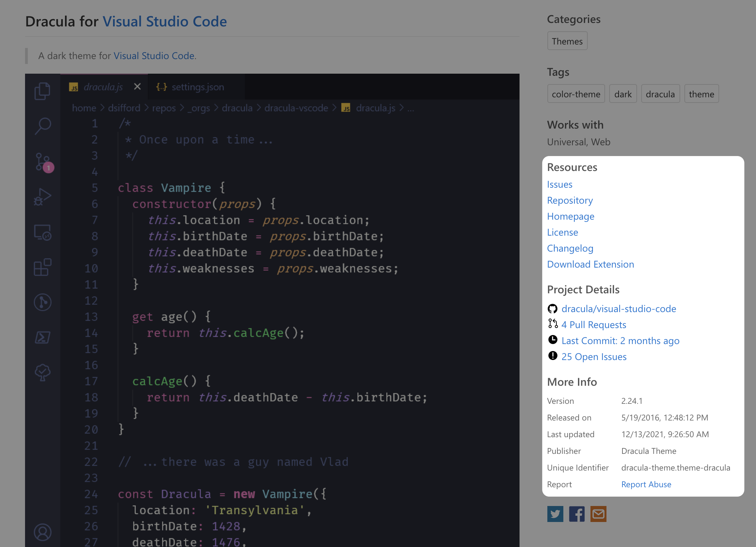Select the Themes category
756x547 pixels.
tap(567, 41)
